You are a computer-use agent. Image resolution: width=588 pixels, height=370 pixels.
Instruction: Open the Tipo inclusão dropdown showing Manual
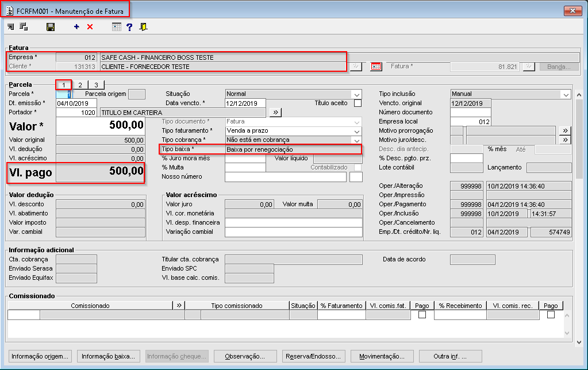coord(566,94)
